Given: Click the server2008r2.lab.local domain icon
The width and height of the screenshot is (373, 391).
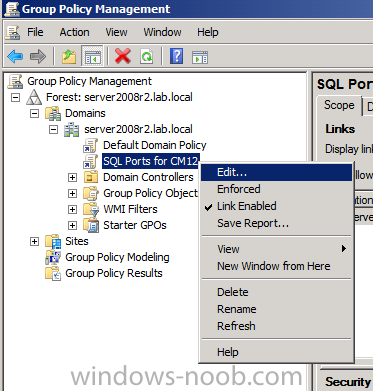Looking at the screenshot, I should coord(72,129).
